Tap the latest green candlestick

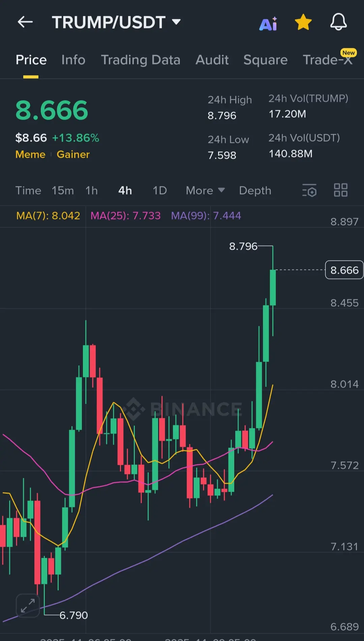[x=273, y=287]
